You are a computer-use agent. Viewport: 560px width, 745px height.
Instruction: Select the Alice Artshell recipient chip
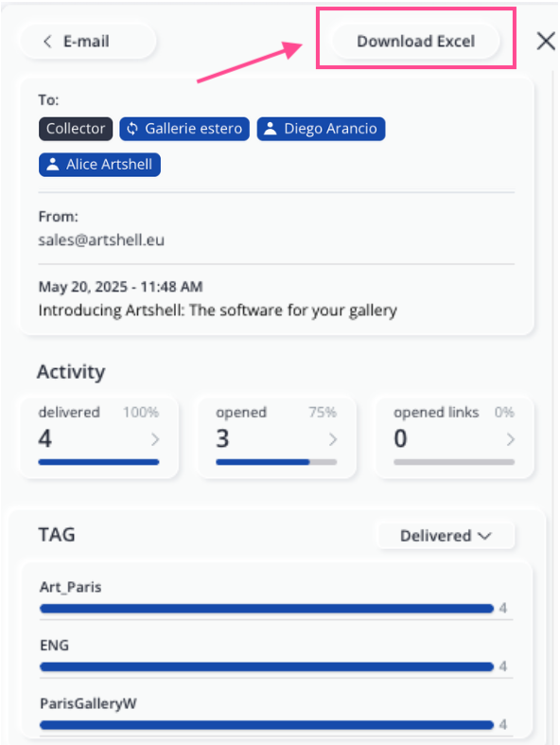[x=99, y=165]
